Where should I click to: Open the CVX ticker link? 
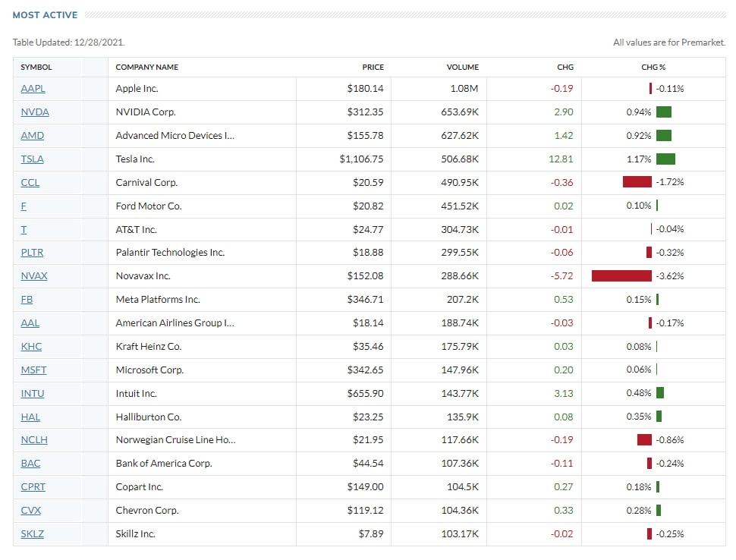point(31,510)
